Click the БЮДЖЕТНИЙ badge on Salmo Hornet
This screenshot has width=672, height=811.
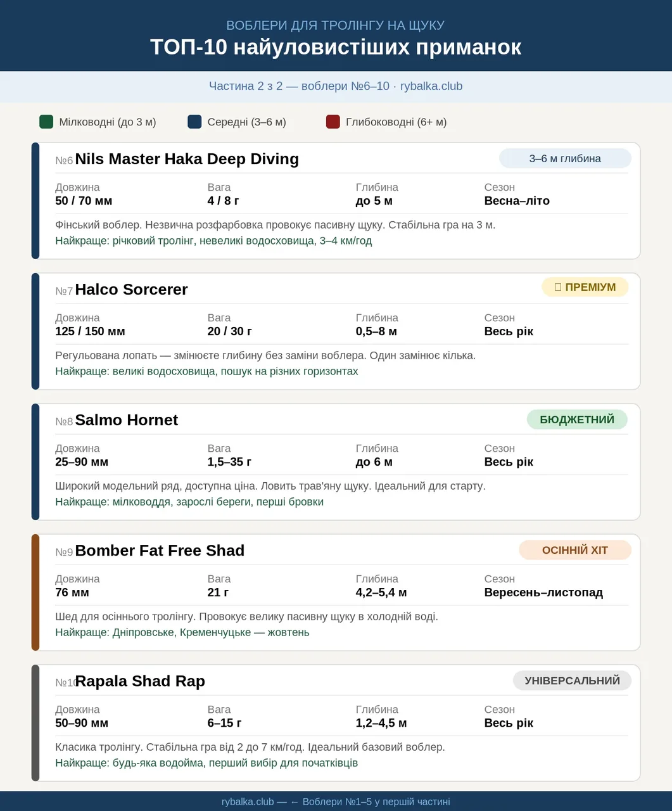click(x=577, y=419)
